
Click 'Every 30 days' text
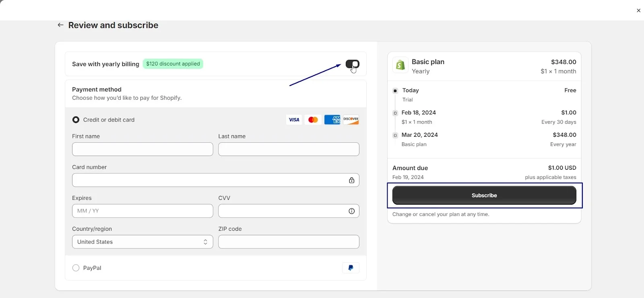(x=559, y=122)
